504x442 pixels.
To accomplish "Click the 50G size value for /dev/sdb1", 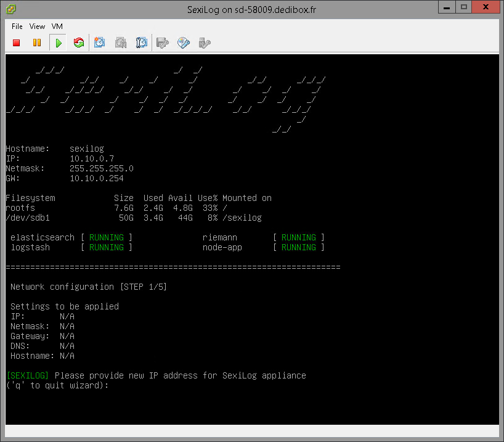I will [126, 218].
